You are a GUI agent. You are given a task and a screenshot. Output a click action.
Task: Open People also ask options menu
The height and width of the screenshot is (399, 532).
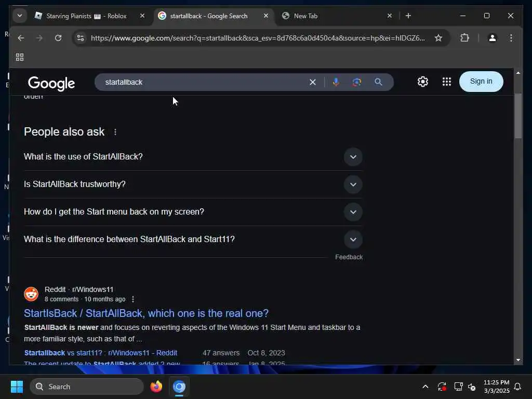pyautogui.click(x=115, y=132)
